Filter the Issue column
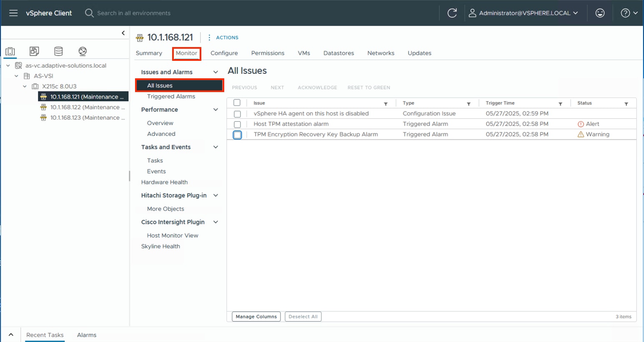This screenshot has width=644, height=342. coord(386,104)
